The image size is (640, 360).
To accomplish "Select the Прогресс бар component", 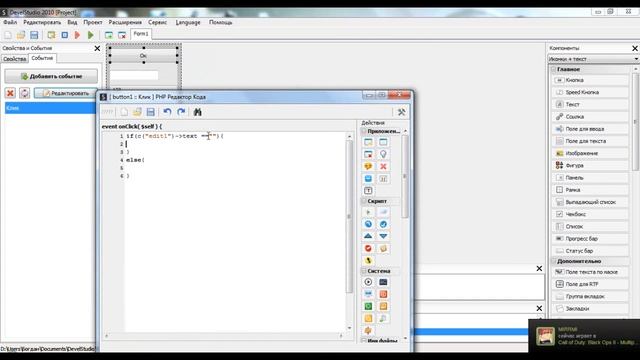I will tap(590, 239).
